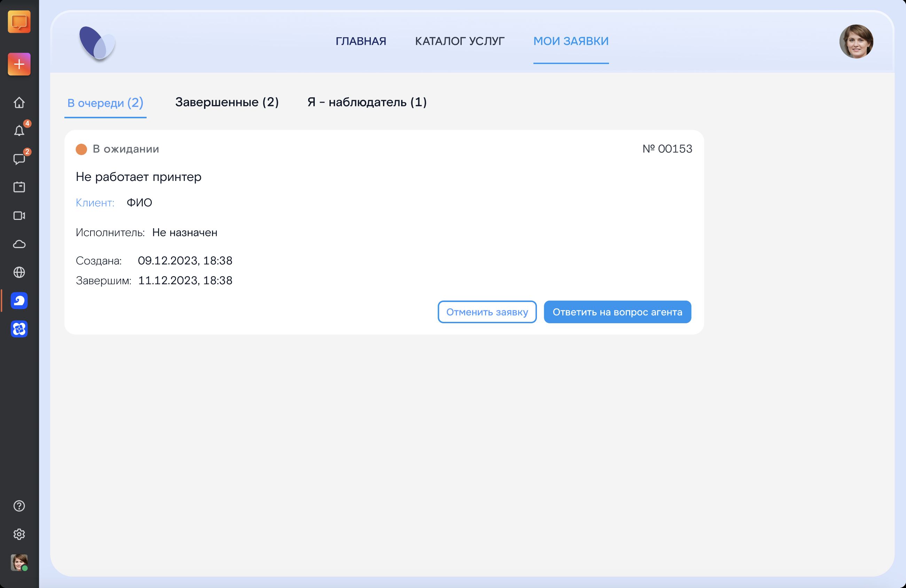Switch to В очереди (2) tab

tap(106, 103)
